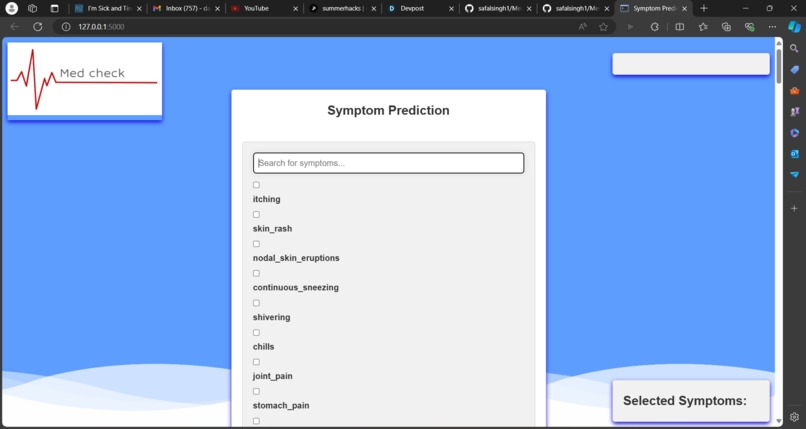The height and width of the screenshot is (429, 806).
Task: Open the sidebar Outlook icon
Action: coord(794,154)
